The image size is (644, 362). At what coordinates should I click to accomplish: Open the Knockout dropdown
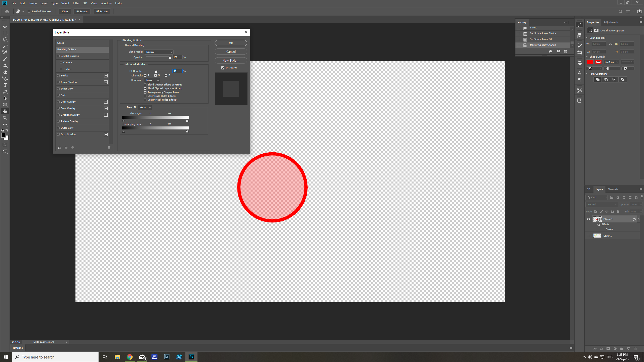tap(152, 80)
